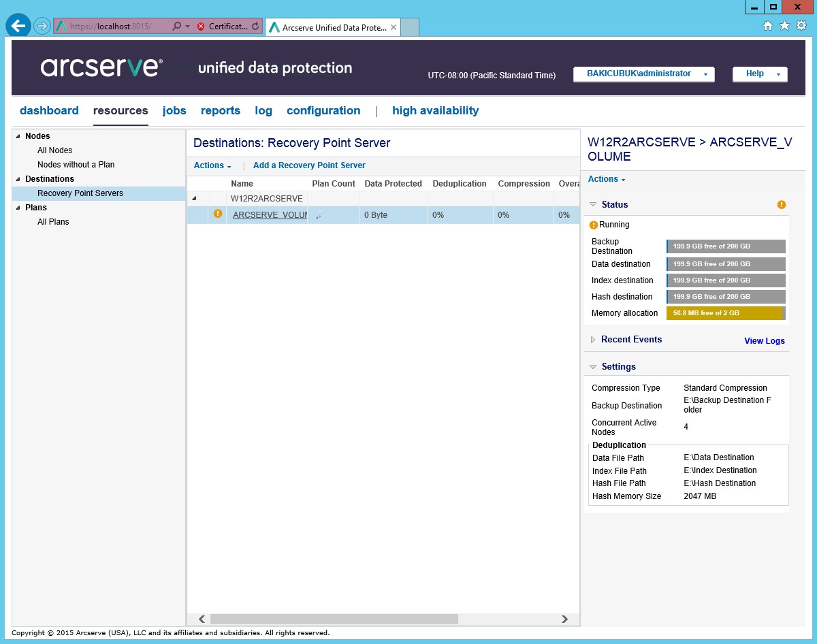
Task: Click Add a Recovery Point Server
Action: [x=309, y=165]
